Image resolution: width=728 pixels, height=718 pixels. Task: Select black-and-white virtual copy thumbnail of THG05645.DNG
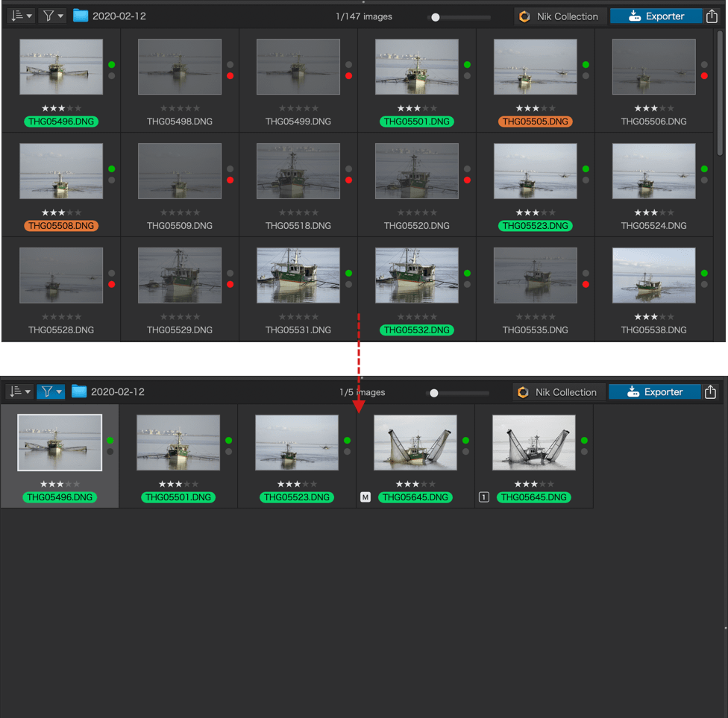[534, 443]
